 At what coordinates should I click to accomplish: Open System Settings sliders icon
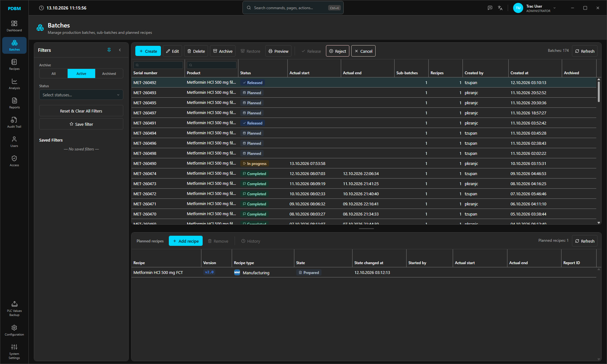(x=14, y=351)
